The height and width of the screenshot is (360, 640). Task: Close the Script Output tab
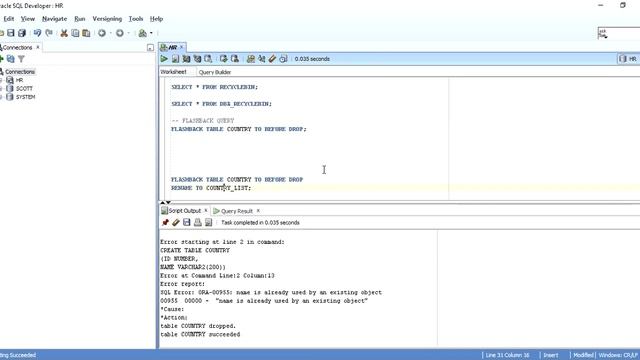click(x=206, y=211)
